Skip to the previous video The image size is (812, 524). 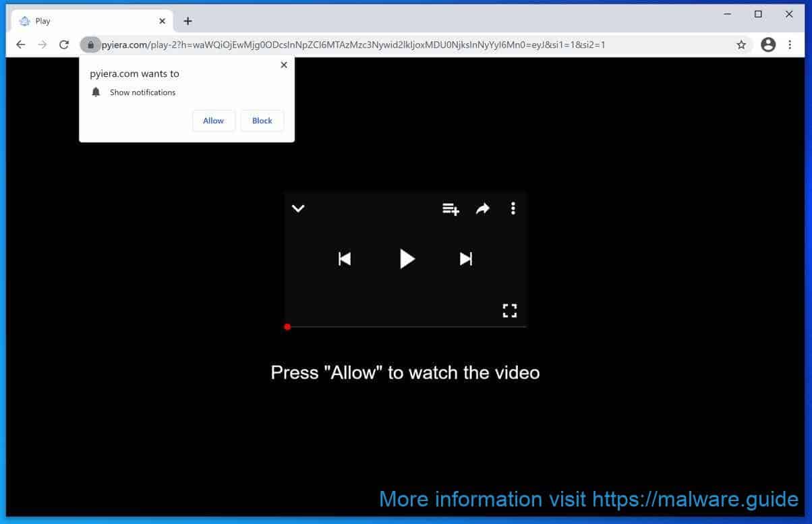pyautogui.click(x=345, y=259)
